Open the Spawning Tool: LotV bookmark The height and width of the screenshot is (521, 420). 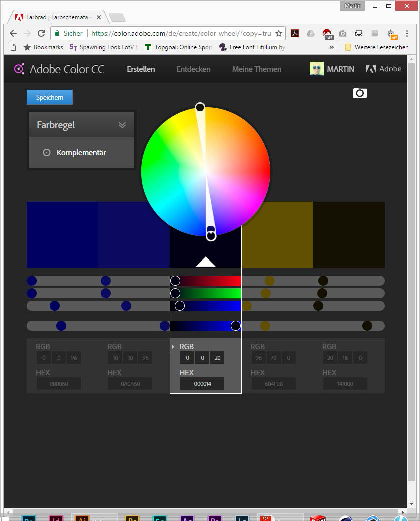(x=104, y=47)
